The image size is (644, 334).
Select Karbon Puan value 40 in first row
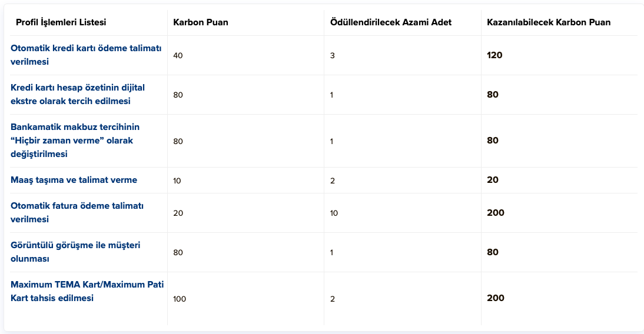pyautogui.click(x=178, y=55)
